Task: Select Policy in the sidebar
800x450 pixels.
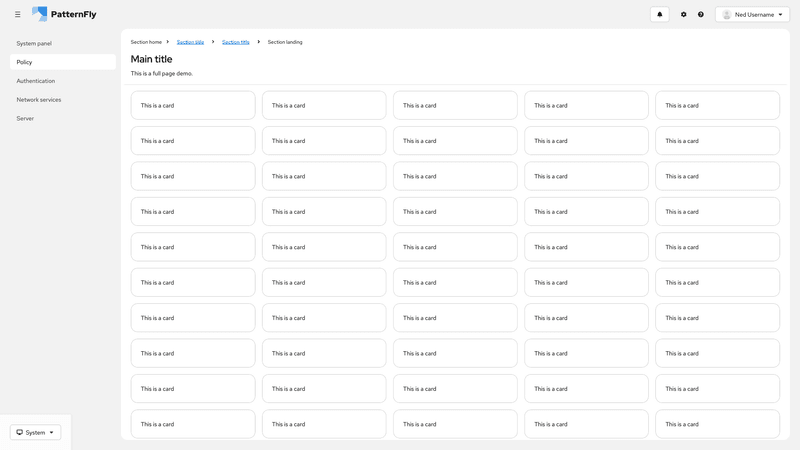Action: tap(25, 62)
